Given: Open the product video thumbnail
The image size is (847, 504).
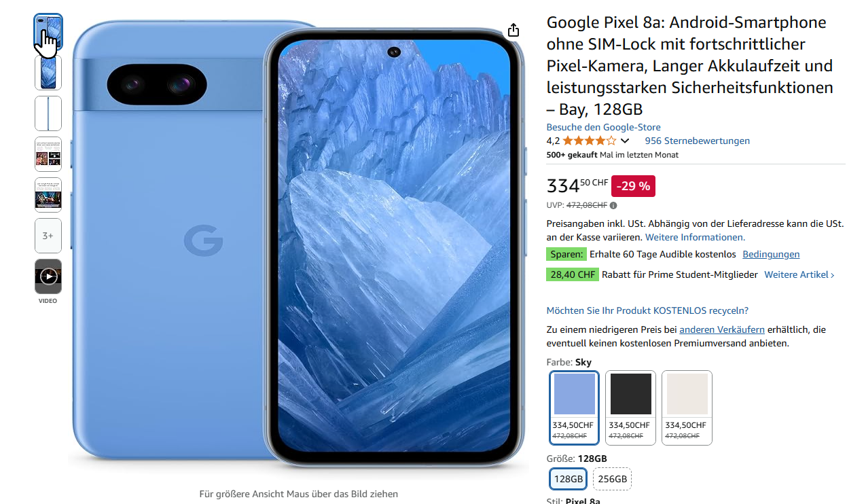Looking at the screenshot, I should click(x=48, y=276).
